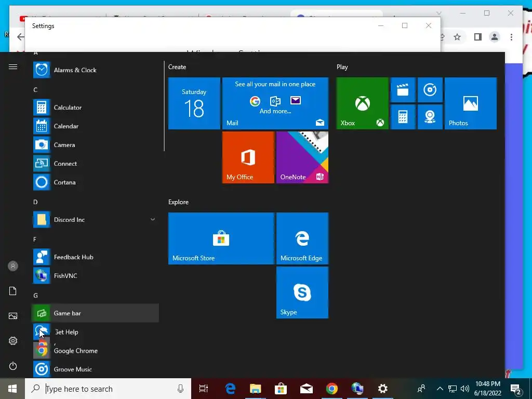
Task: Open the Microsoft Edge tile
Action: point(302,238)
